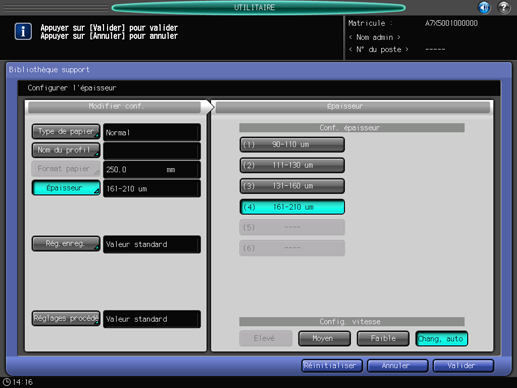
Task: Click the UTILITAIRE title bar
Action: click(258, 7)
